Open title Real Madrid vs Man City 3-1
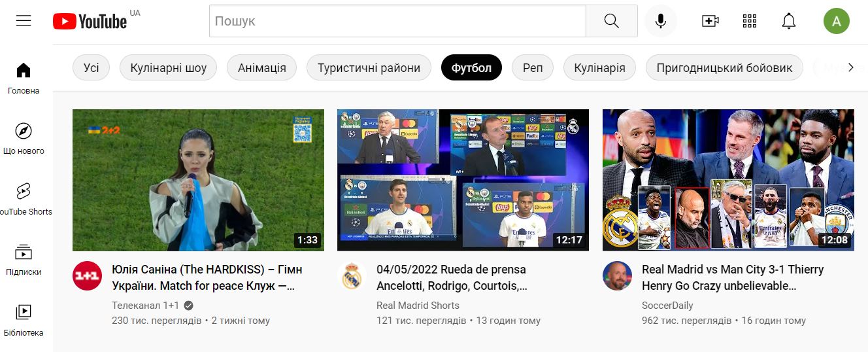 tap(733, 277)
